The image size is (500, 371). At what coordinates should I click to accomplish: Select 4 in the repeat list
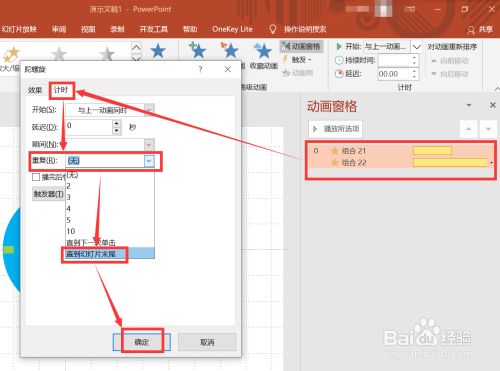[x=110, y=209]
